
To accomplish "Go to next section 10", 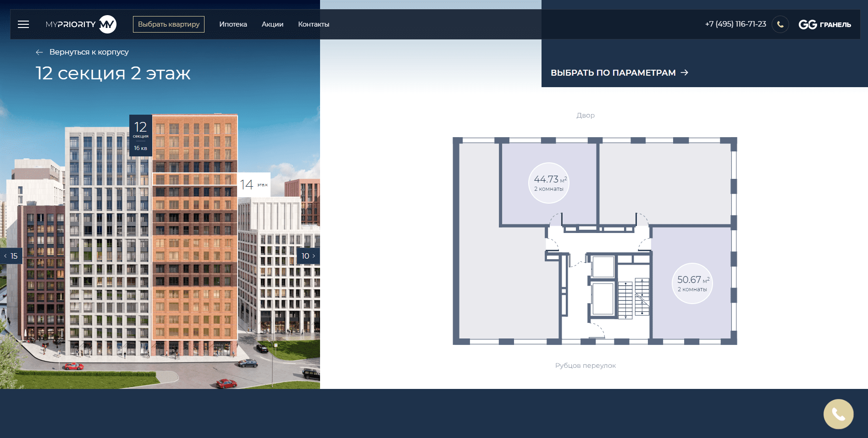I will pyautogui.click(x=308, y=256).
